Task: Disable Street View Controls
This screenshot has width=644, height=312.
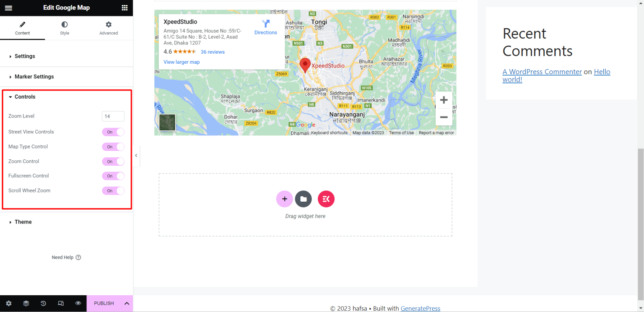Action: (x=113, y=132)
